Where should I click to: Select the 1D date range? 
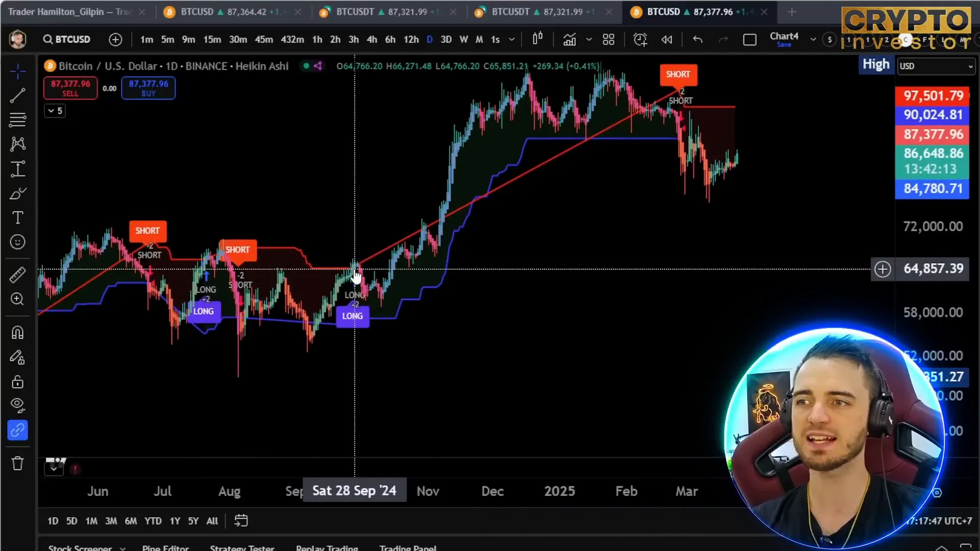[x=53, y=521]
